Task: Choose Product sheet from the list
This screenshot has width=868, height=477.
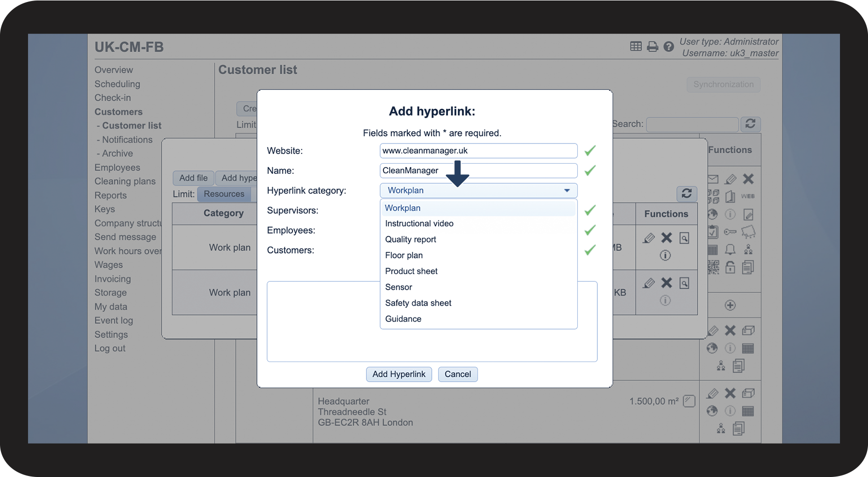Action: 478,271
